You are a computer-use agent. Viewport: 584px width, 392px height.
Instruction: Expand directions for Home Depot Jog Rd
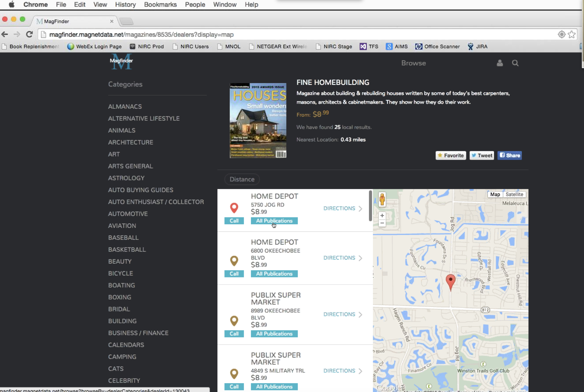point(343,208)
